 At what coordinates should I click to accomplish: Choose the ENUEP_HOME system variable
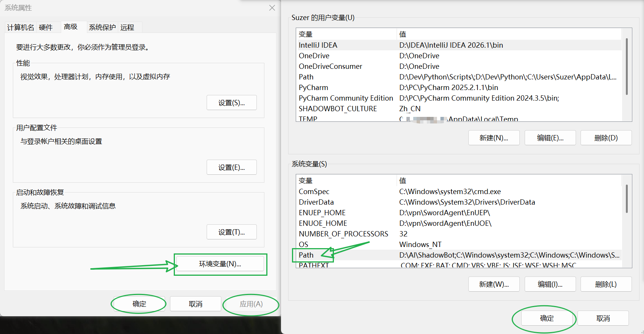tap(459, 213)
